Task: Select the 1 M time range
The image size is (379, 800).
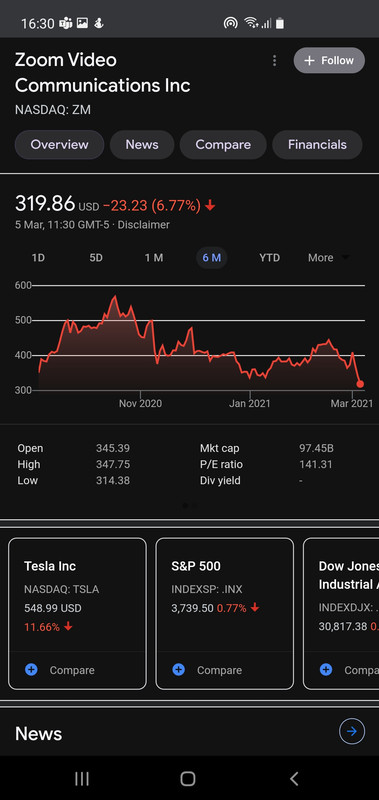Action: tap(154, 258)
